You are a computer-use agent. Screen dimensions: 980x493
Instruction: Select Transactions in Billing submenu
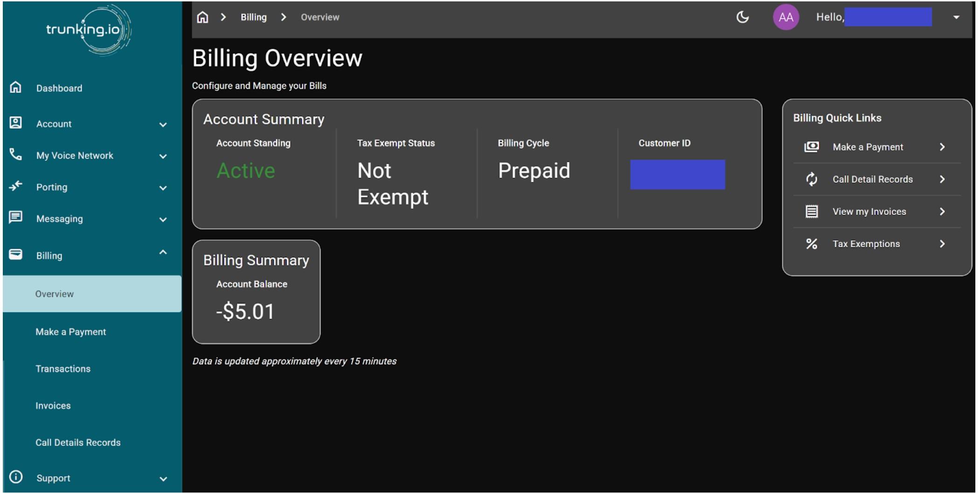[63, 369]
